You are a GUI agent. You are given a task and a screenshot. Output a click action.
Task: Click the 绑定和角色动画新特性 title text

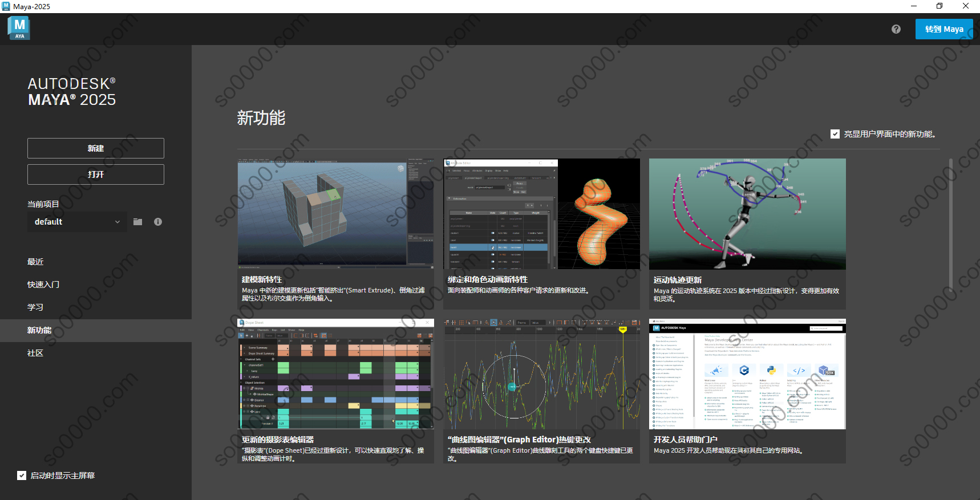(x=488, y=279)
